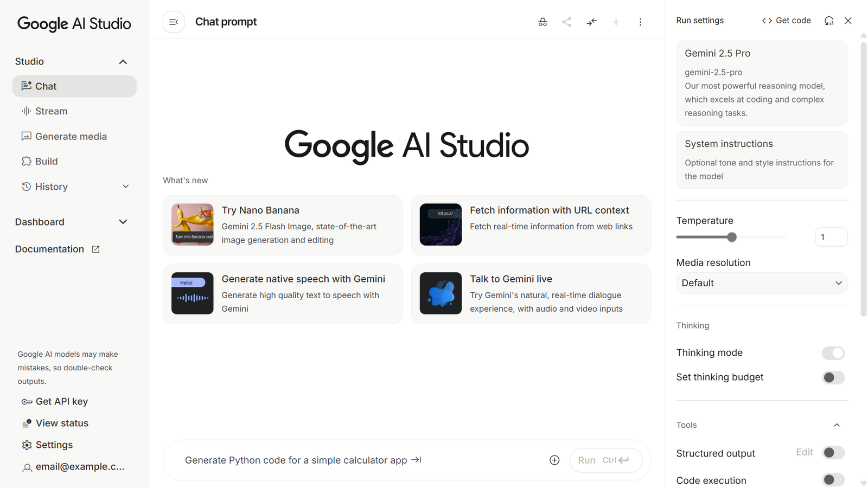
Task: Click the Google AI Studio sidebar logo
Action: coord(74,24)
